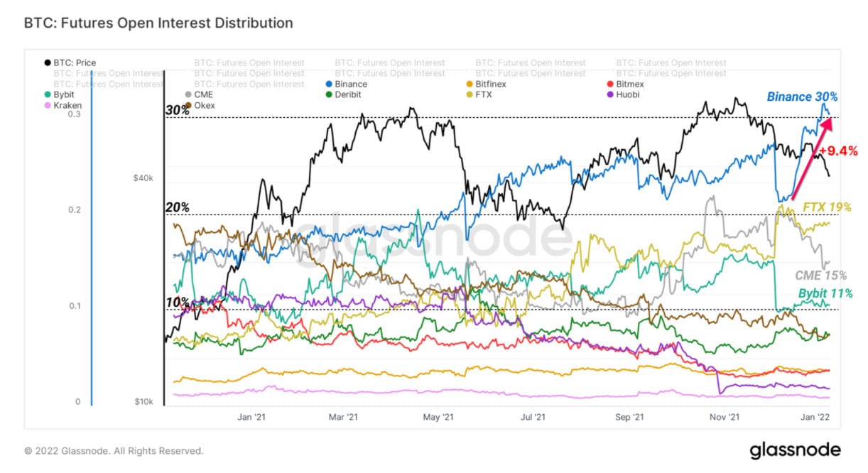Click the green Deribit legend dot

(328, 94)
